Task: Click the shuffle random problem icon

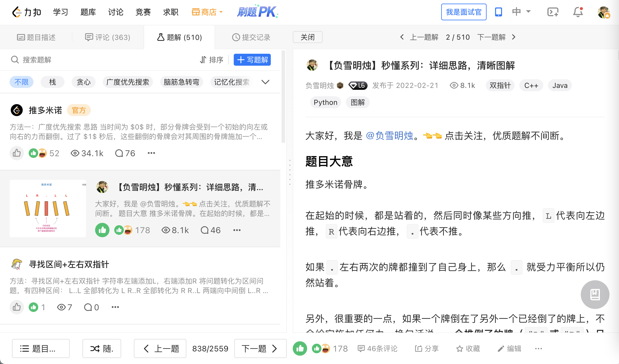Action: click(x=95, y=348)
